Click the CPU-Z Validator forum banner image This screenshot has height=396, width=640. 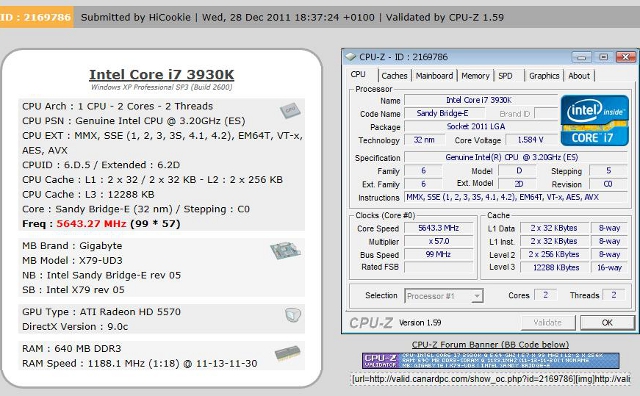(491, 361)
